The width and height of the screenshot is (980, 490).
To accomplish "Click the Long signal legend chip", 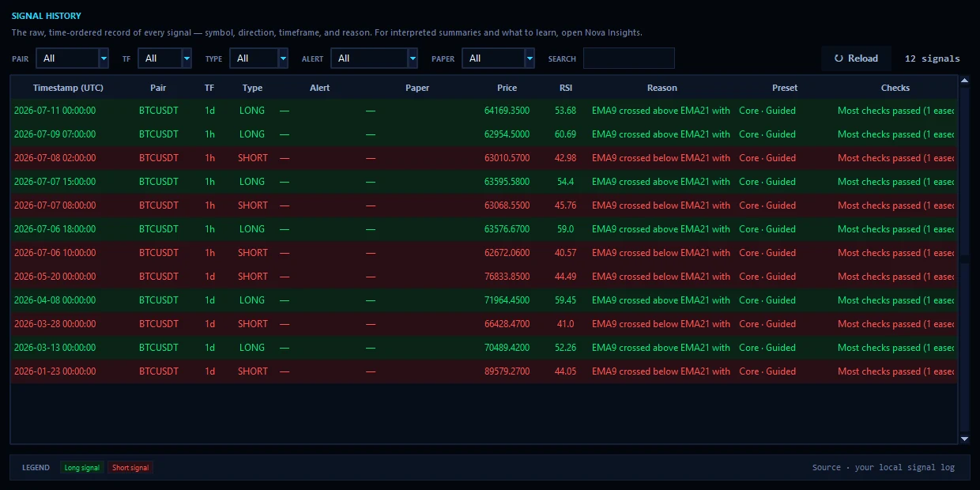I will click(x=82, y=468).
